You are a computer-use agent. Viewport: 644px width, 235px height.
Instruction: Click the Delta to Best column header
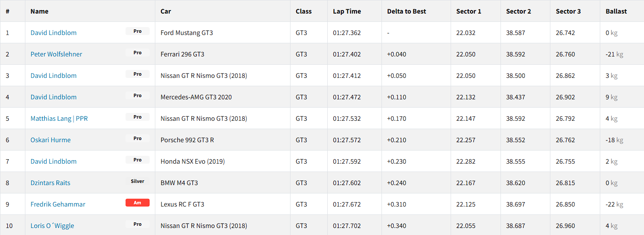coord(406,11)
